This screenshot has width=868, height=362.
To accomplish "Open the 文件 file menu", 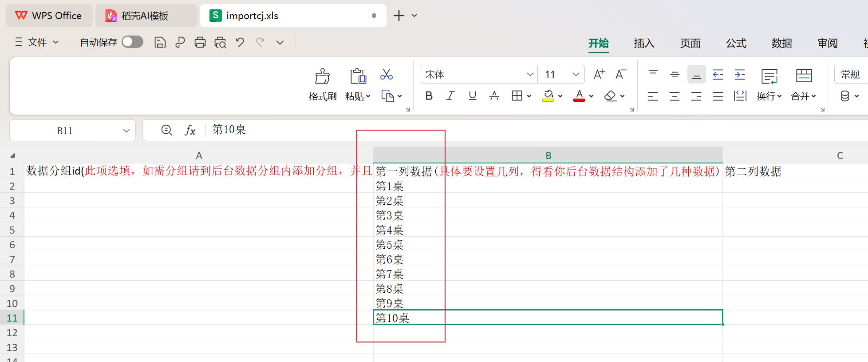I will [x=37, y=42].
